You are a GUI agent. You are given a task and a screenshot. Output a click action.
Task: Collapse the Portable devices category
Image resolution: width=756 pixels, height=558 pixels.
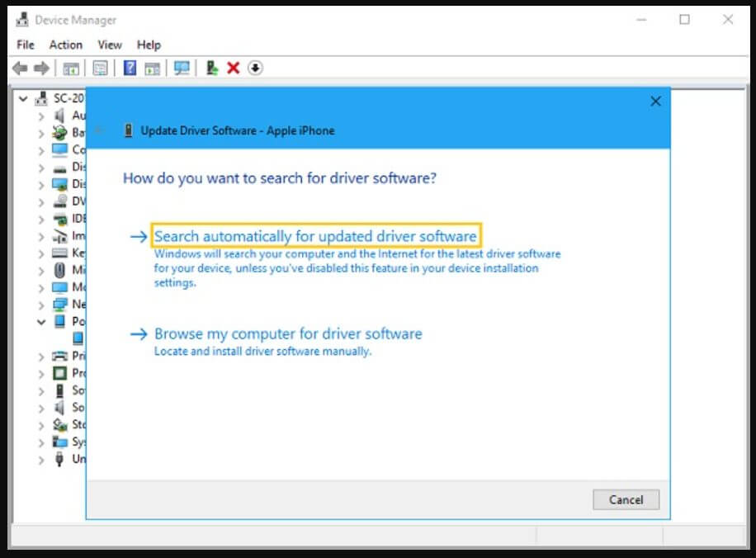click(x=41, y=321)
